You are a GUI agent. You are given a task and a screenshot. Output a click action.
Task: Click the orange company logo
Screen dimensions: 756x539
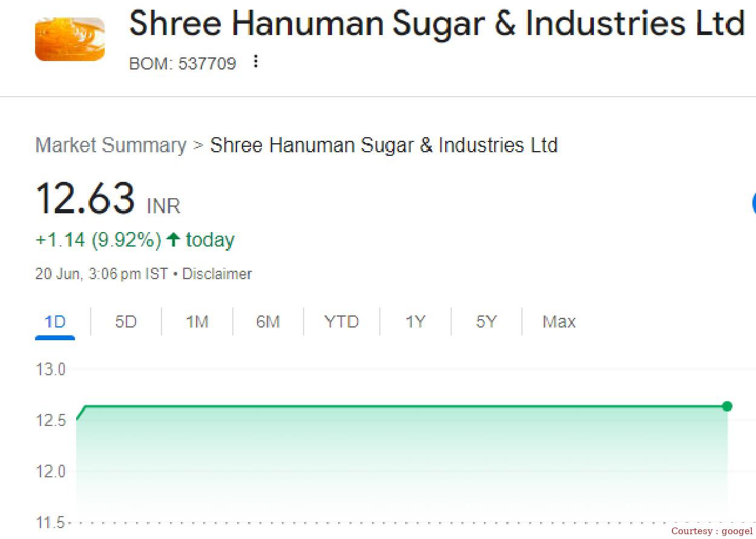tap(69, 38)
